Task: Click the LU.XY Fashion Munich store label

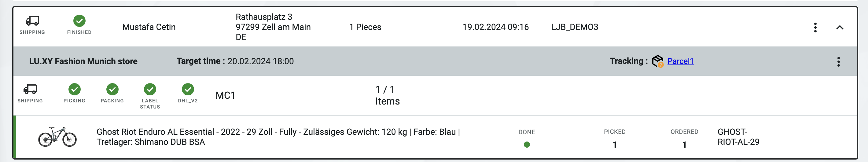Action: [83, 61]
